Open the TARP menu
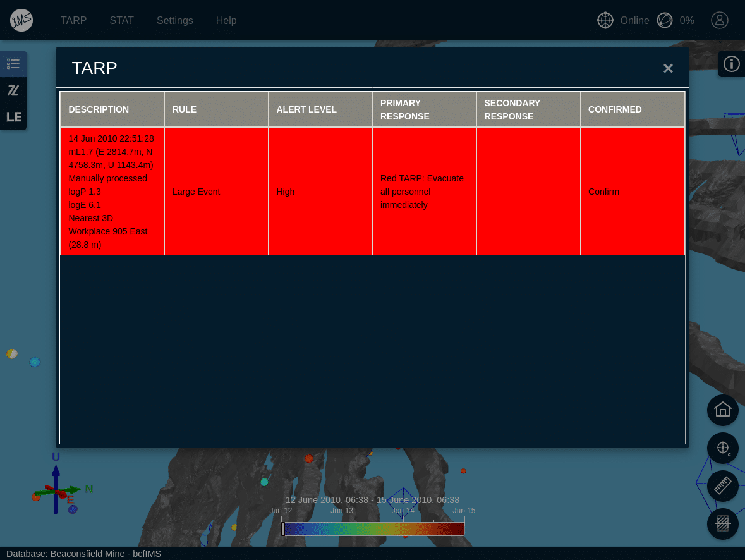Viewport: 745px width, 560px height. (73, 21)
